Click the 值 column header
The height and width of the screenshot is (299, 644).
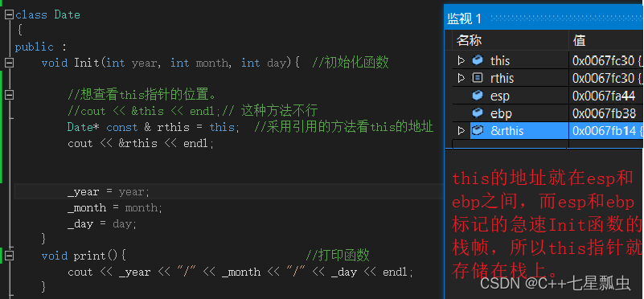tap(580, 40)
